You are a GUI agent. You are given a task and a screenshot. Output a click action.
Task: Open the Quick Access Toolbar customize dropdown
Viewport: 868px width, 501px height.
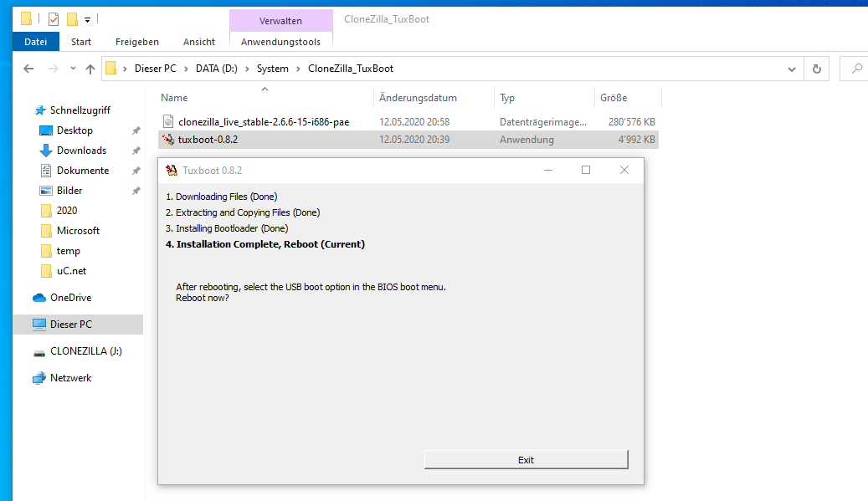coord(87,20)
